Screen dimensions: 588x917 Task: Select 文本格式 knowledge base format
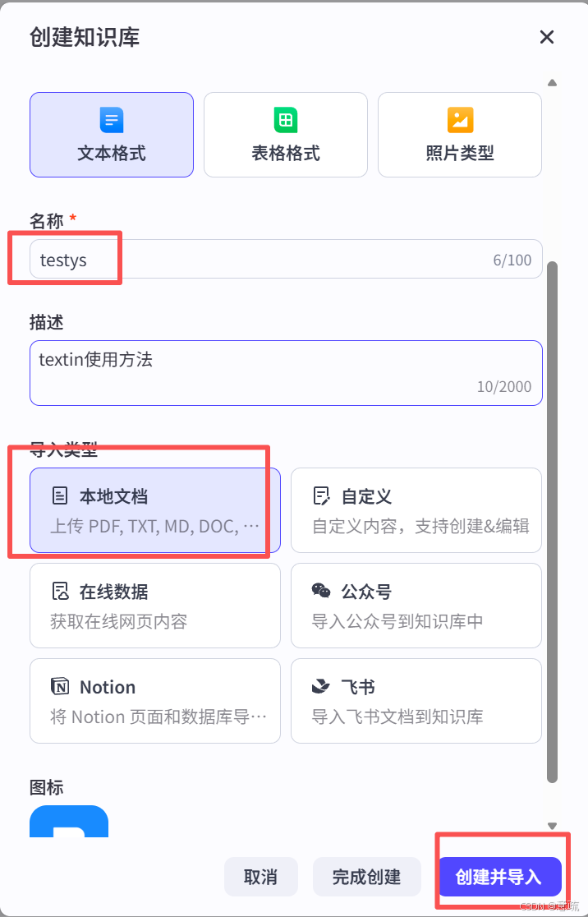[112, 135]
